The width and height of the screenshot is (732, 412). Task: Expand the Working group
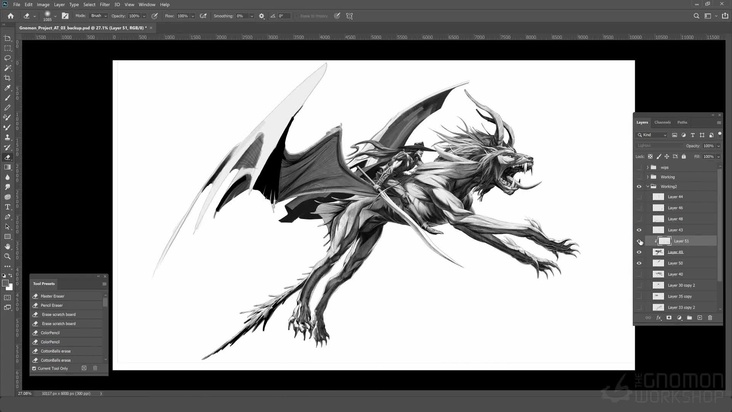point(648,177)
